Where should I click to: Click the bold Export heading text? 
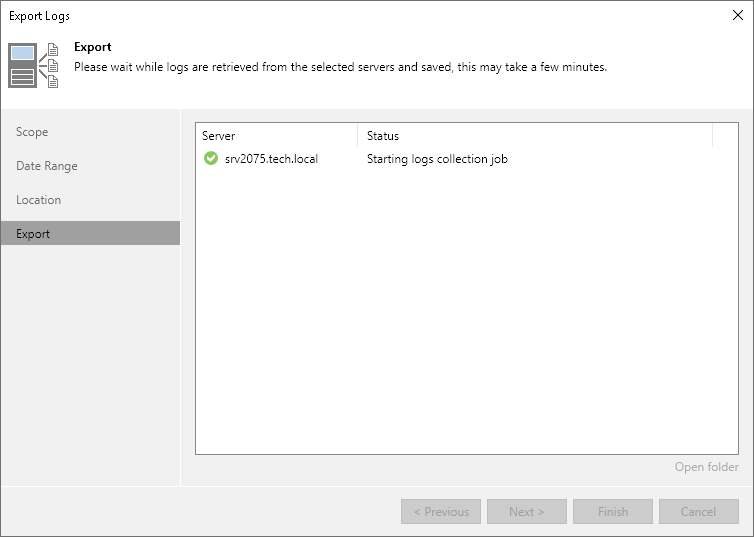[x=93, y=48]
